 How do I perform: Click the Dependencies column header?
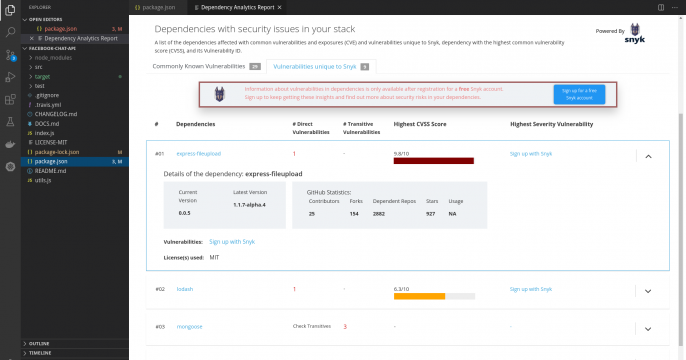196,124
